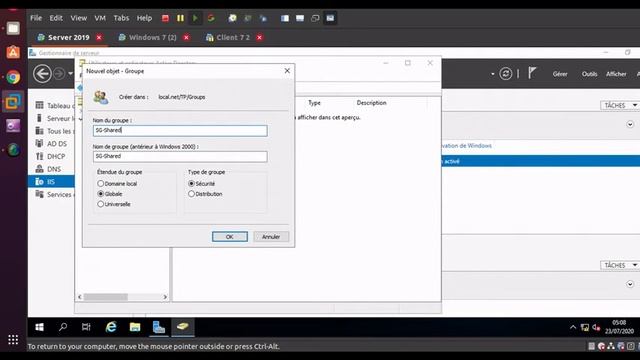Screen dimensions: 640x360
Task: Close the Server 2019 tab
Action: [99, 37]
